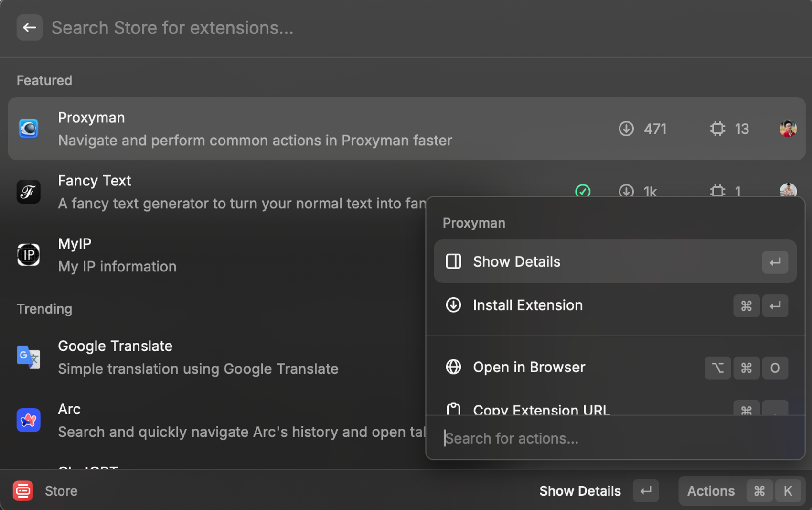
Task: Choose Install Extension from the actions menu
Action: (x=615, y=305)
